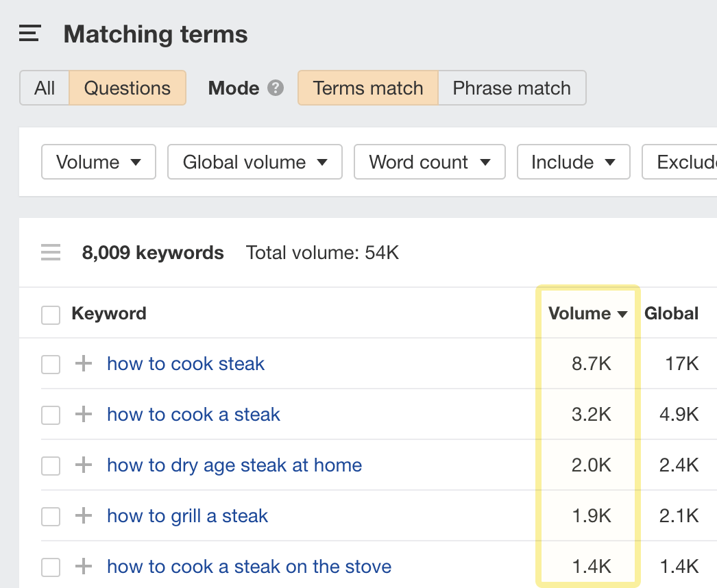Select the Phrase match mode tab

(x=511, y=88)
